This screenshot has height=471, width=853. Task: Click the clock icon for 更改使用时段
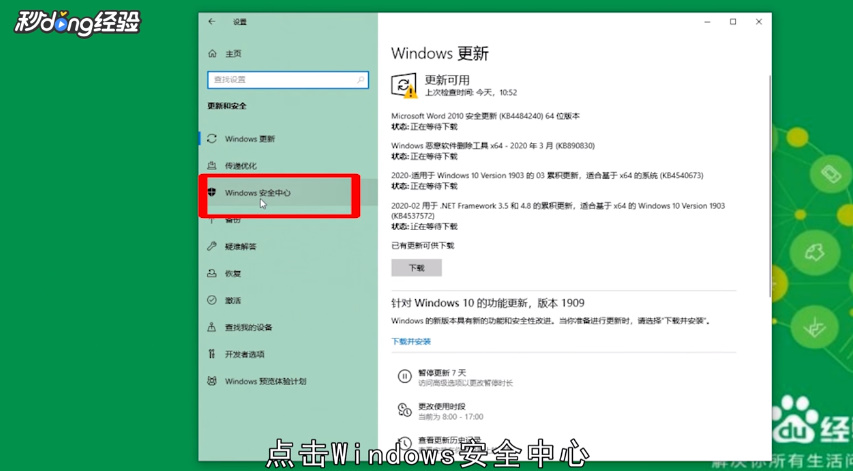click(404, 410)
